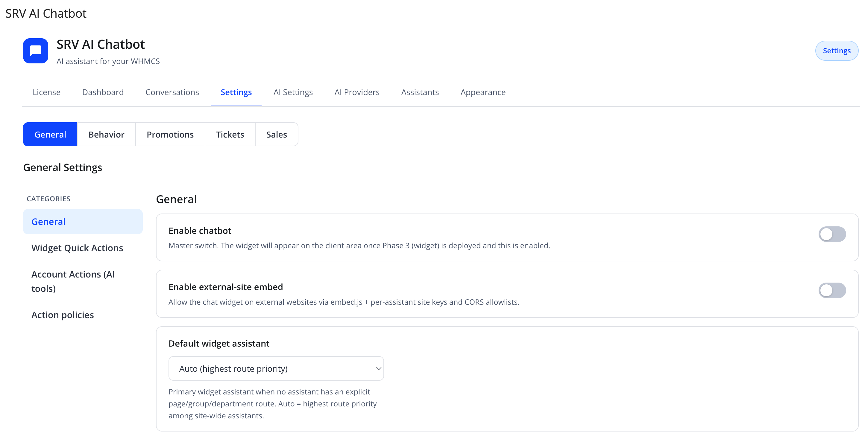Open the Default widget assistant dropdown

tap(276, 368)
